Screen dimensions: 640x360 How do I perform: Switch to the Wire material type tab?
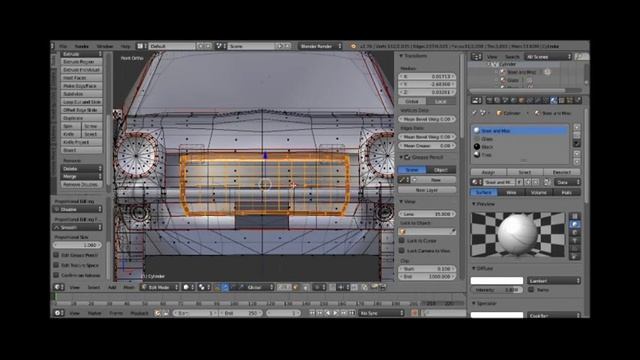(511, 192)
